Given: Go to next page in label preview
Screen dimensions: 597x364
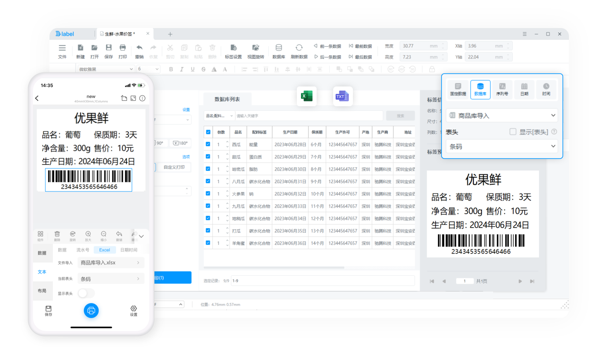Looking at the screenshot, I should pos(520,281).
